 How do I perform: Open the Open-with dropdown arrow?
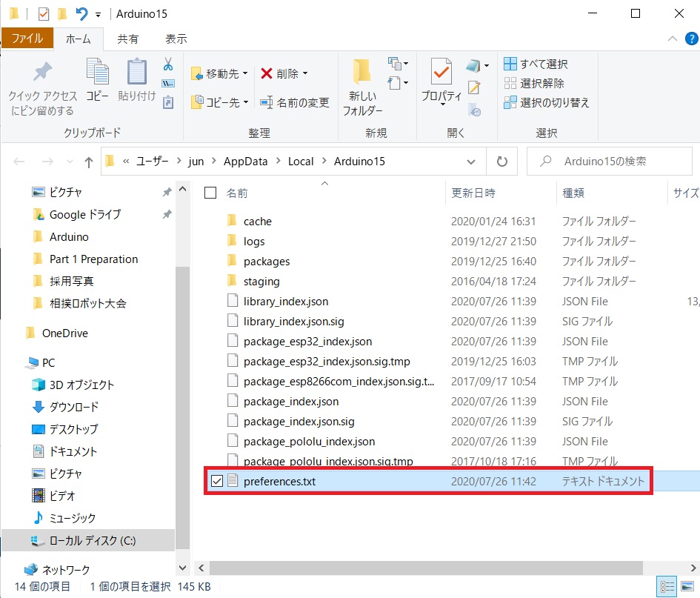click(x=487, y=66)
